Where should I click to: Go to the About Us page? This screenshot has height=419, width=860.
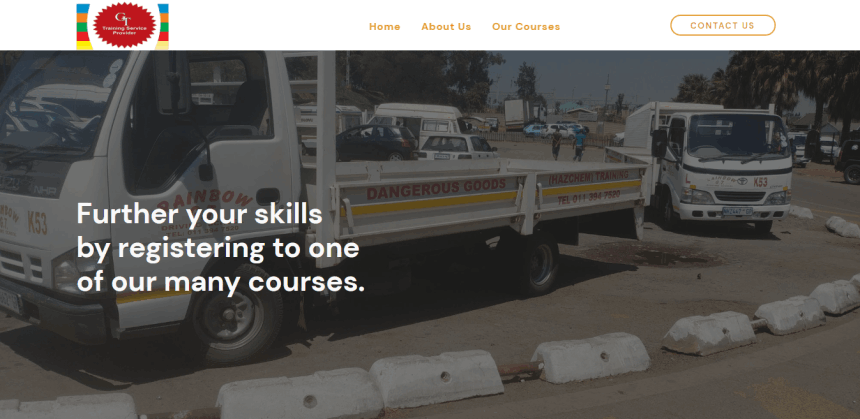coord(446,26)
